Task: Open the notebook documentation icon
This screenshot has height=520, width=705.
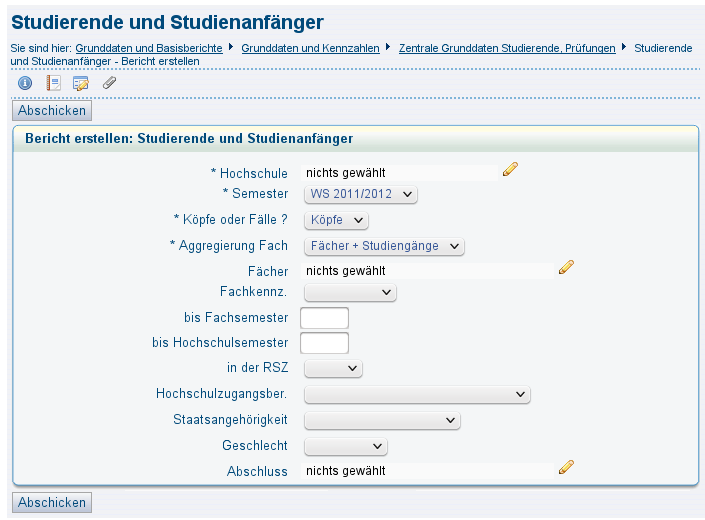Action: pos(54,83)
